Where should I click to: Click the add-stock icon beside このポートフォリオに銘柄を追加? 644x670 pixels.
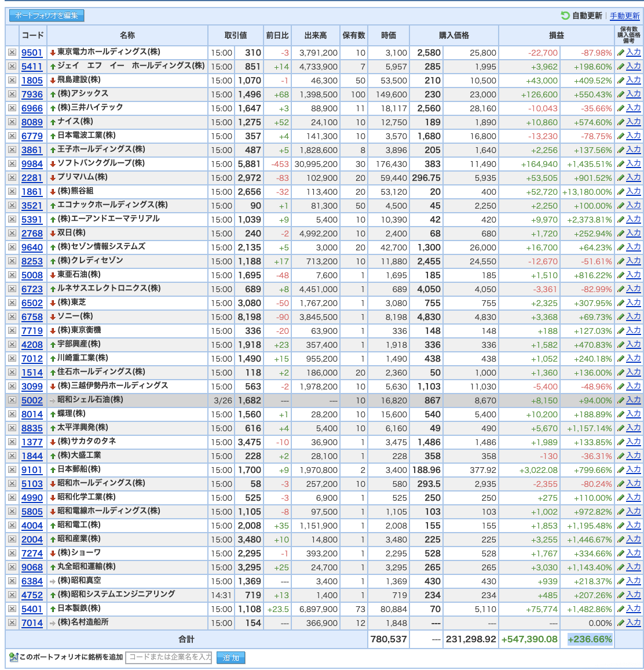(13, 657)
